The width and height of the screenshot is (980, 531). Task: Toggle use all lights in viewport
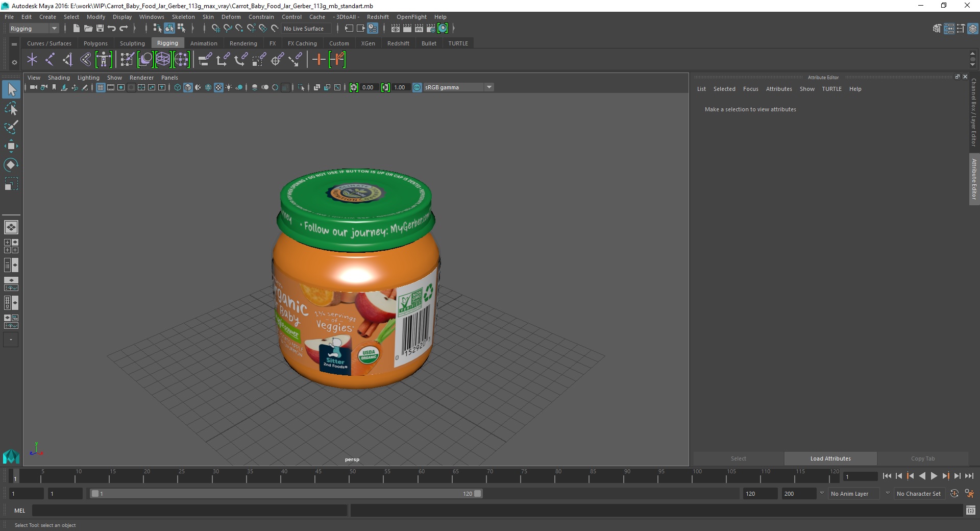[x=229, y=87]
